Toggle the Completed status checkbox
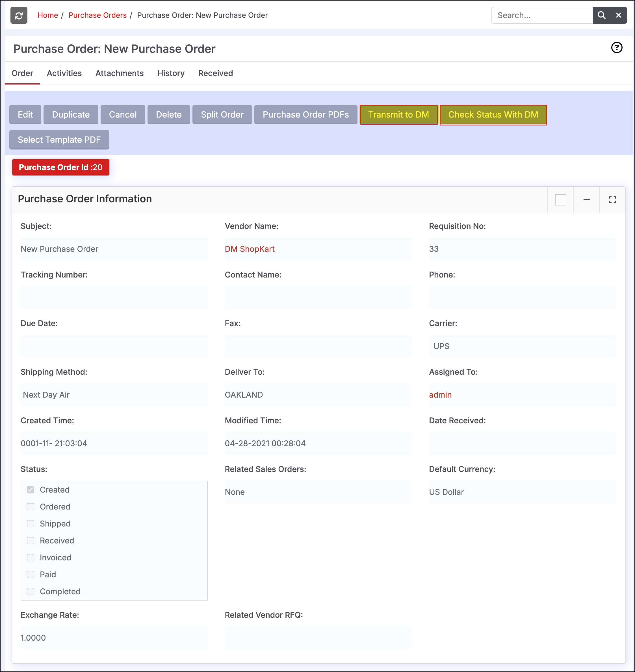635x672 pixels. pos(31,591)
